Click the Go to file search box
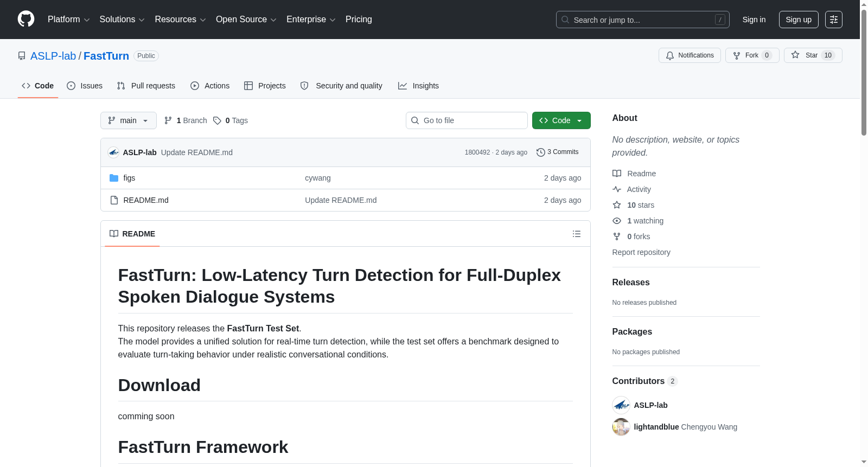The image size is (868, 467). 467,120
